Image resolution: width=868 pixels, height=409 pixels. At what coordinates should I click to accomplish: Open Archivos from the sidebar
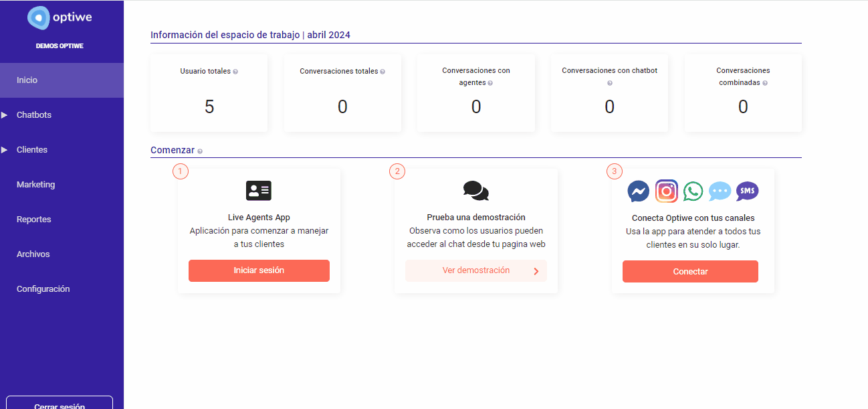[33, 254]
